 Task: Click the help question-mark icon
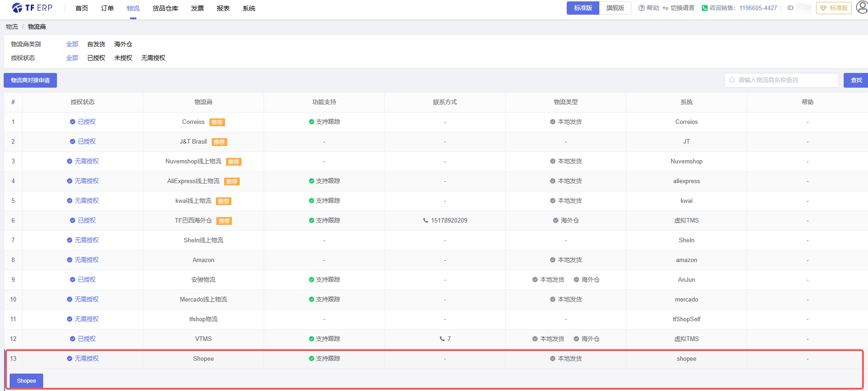point(642,8)
